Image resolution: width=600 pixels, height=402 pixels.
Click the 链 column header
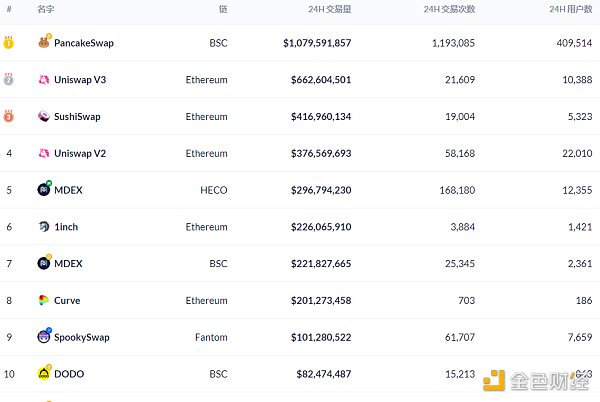(x=223, y=9)
